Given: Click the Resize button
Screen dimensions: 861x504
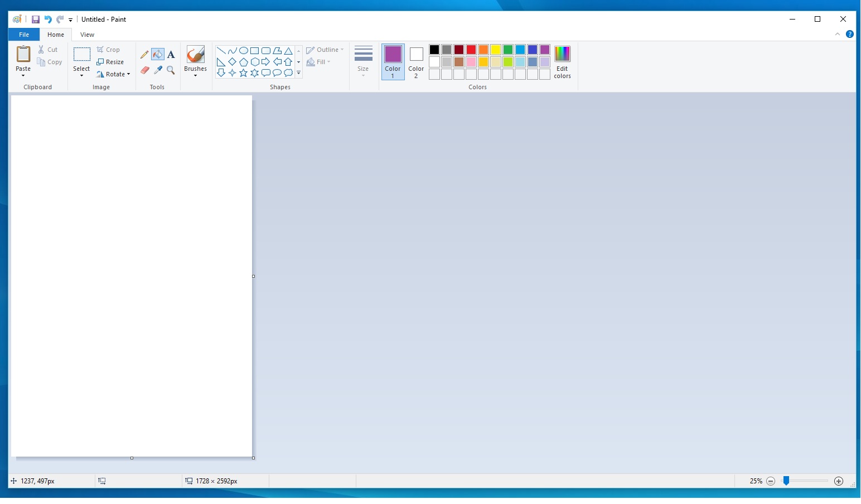Looking at the screenshot, I should tap(110, 62).
